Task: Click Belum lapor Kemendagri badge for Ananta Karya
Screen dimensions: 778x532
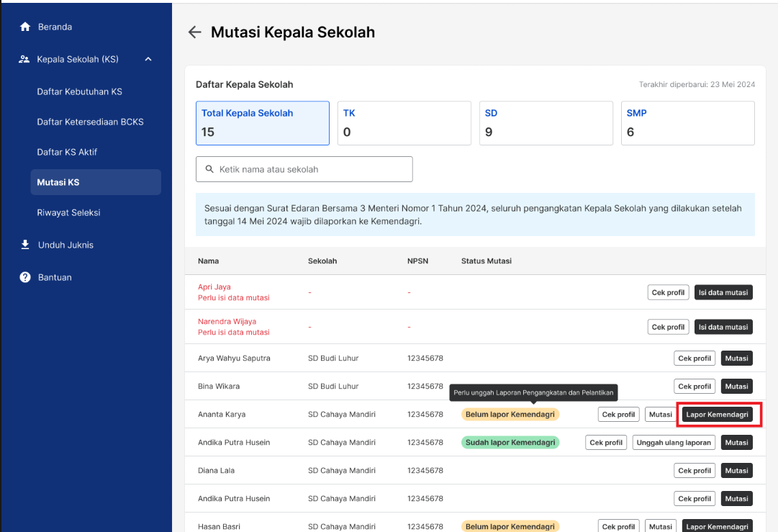Action: (x=510, y=415)
